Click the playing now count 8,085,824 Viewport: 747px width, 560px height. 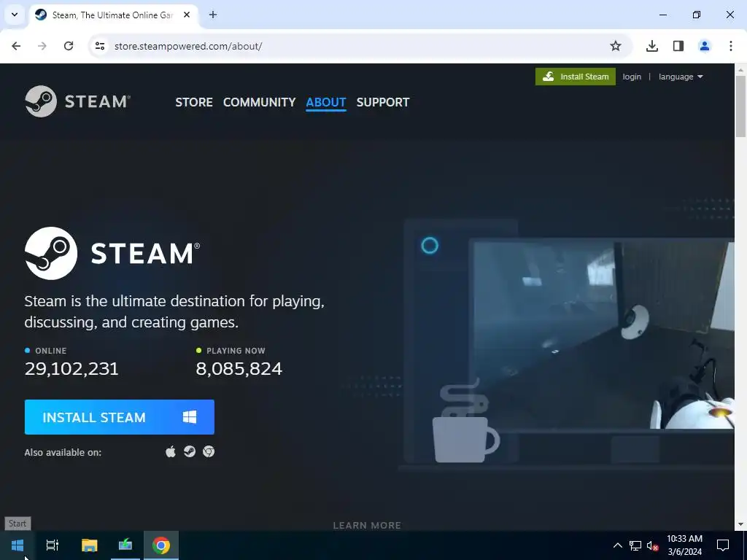point(239,368)
